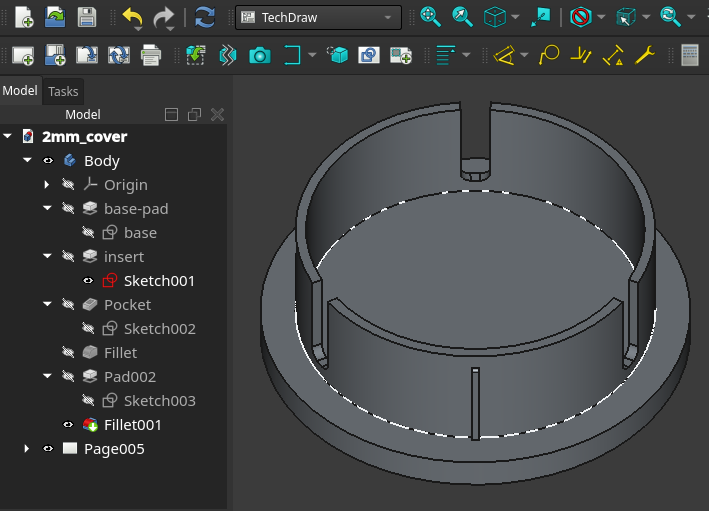Select the 2mm_cover document item
The height and width of the screenshot is (511, 709).
pyautogui.click(x=84, y=137)
